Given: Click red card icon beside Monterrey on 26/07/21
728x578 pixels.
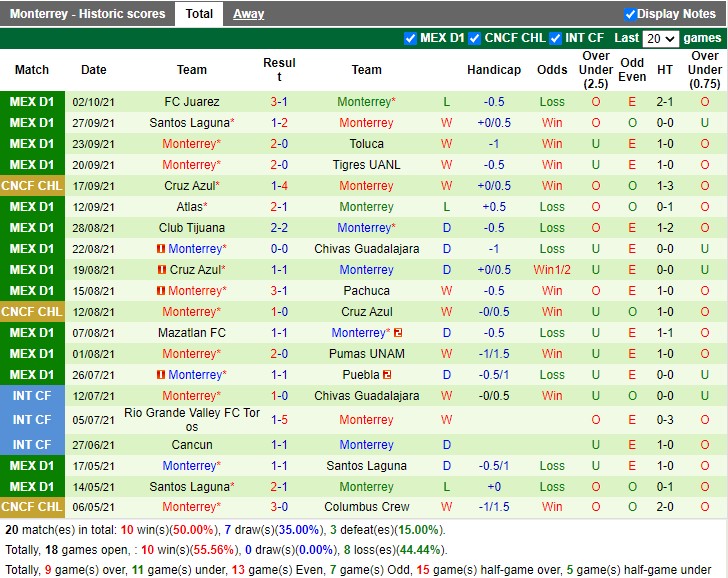Looking at the screenshot, I should tap(161, 375).
